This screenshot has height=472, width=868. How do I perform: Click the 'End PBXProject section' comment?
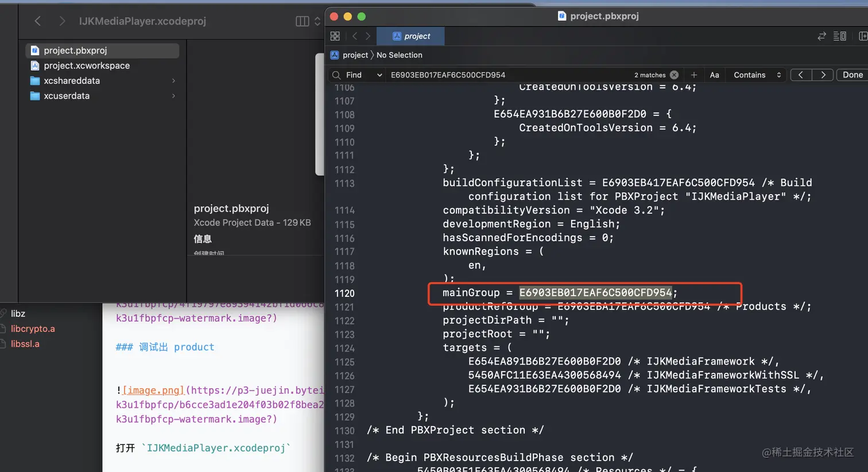pyautogui.click(x=455, y=431)
